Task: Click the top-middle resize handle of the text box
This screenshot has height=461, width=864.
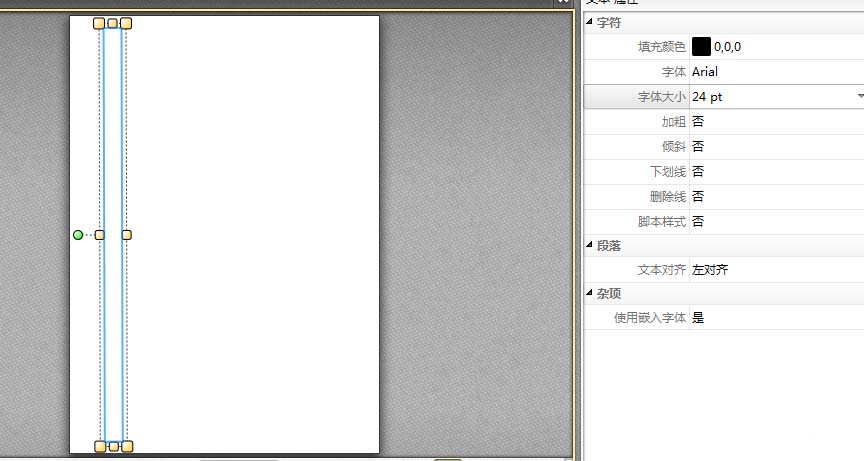Action: 113,23
